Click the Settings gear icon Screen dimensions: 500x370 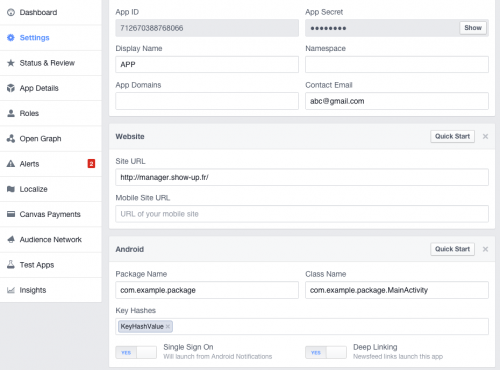(x=11, y=38)
